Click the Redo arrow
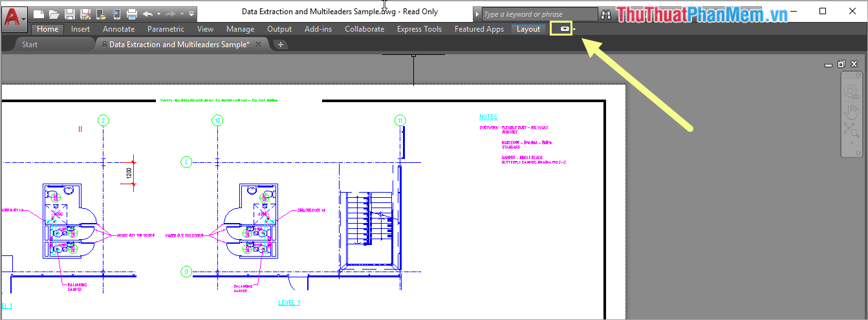 [x=171, y=14]
